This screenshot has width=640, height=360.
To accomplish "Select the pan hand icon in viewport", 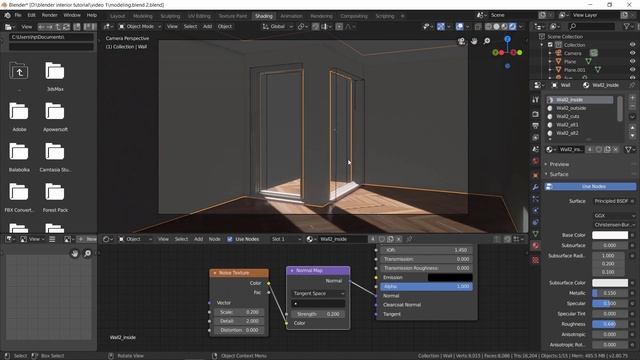I will (x=474, y=41).
